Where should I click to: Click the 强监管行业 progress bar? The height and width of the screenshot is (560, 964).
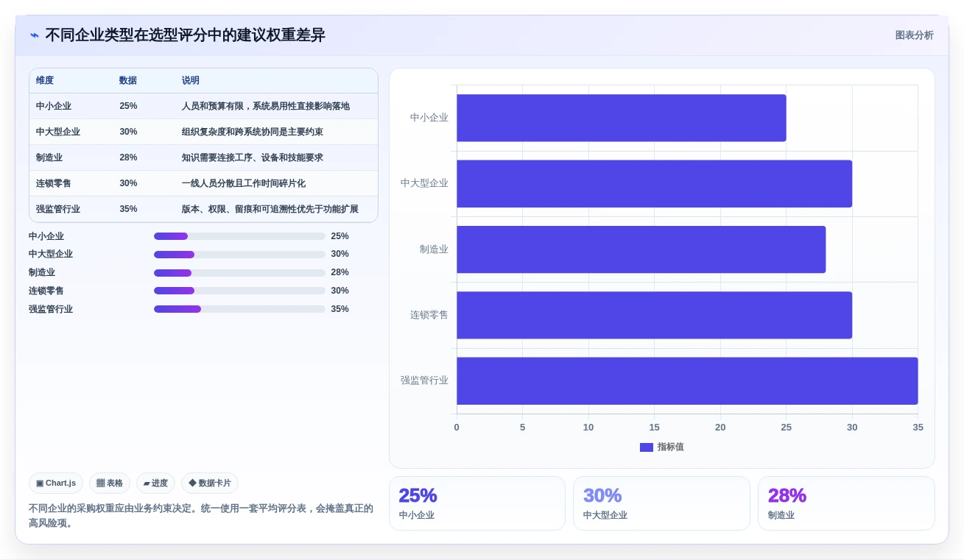coord(239,309)
